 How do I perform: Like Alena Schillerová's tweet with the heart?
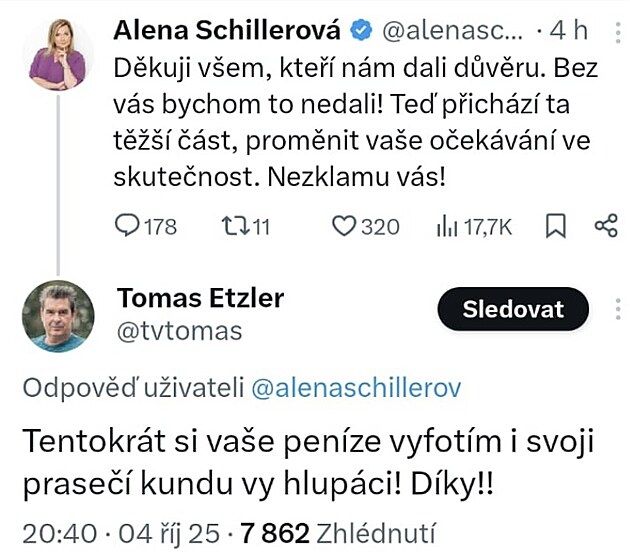(x=344, y=227)
